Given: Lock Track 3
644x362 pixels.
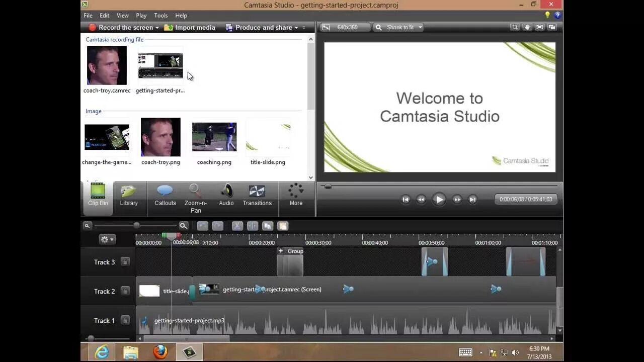Looking at the screenshot, I should click(125, 261).
